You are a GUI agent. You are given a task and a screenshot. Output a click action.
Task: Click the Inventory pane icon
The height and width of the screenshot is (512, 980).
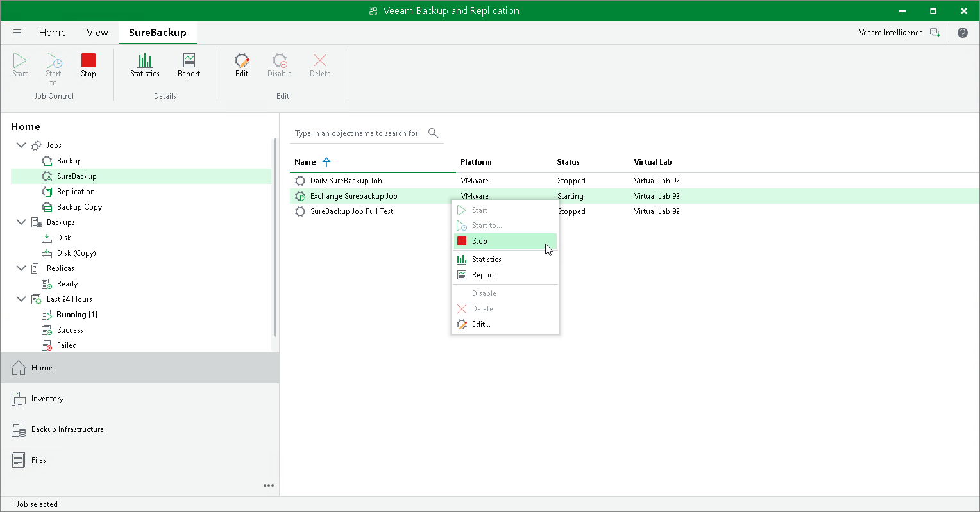(x=19, y=399)
